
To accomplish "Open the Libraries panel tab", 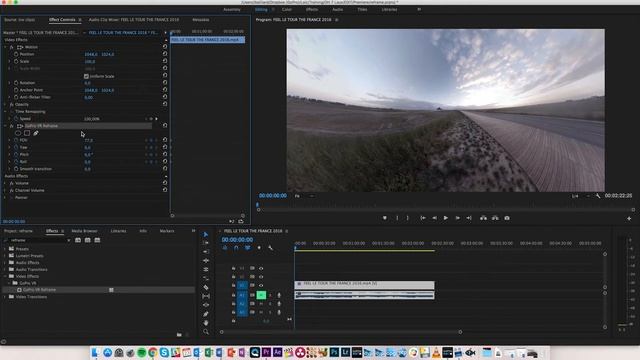I will [118, 231].
